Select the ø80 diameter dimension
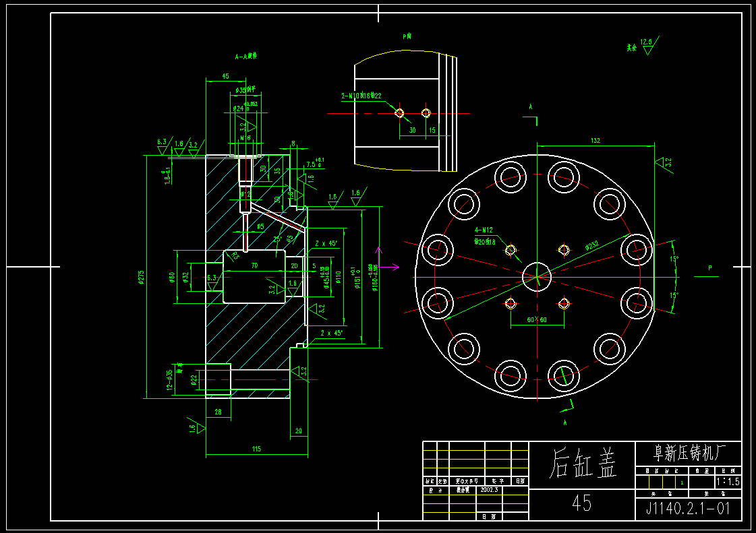This screenshot has width=756, height=533. click(172, 277)
